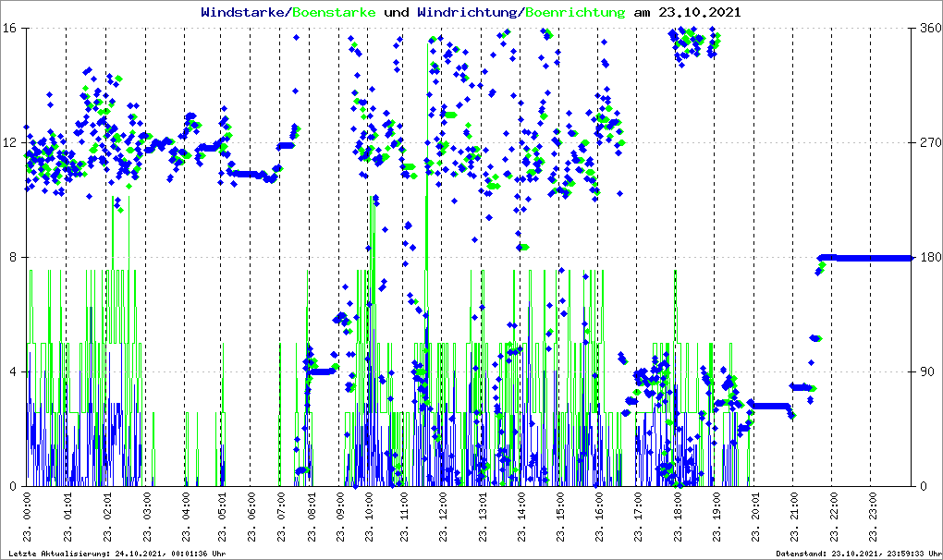The width and height of the screenshot is (943, 560).
Task: Click left axis value '16'
Action: pos(9,29)
